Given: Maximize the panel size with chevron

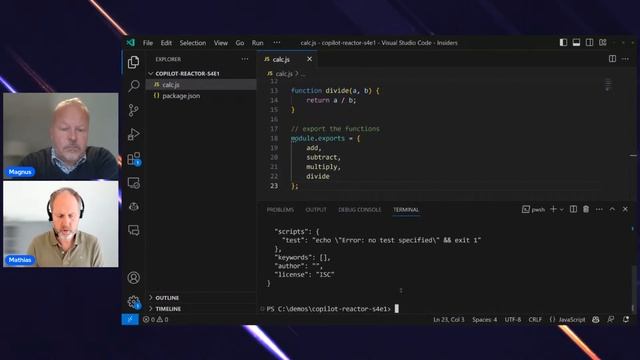Looking at the screenshot, I should [612, 209].
